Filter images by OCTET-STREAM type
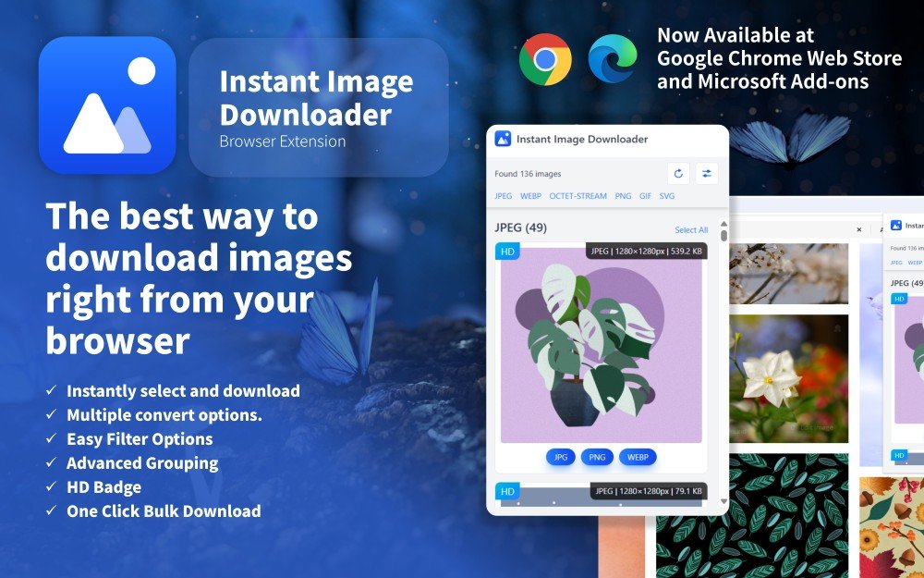 pyautogui.click(x=577, y=196)
